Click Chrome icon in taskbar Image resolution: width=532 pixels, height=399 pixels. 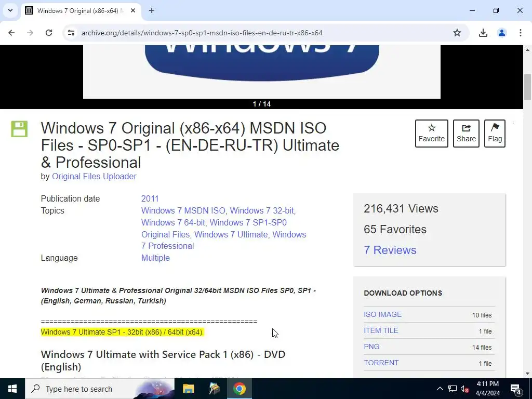[x=239, y=389]
